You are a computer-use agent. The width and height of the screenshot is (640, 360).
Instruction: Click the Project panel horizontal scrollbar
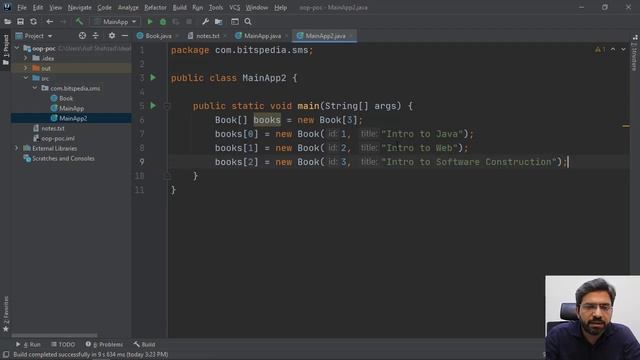pos(55,336)
